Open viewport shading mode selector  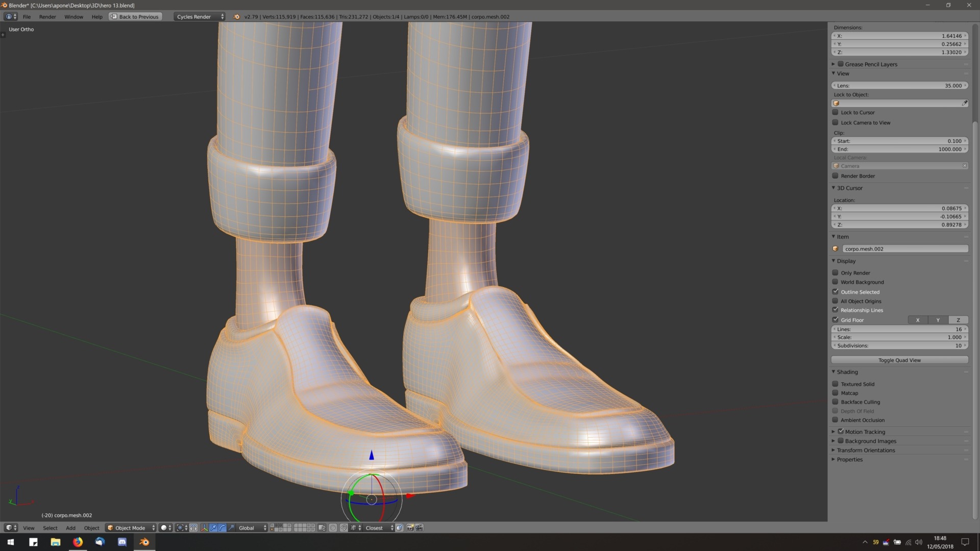(x=166, y=528)
